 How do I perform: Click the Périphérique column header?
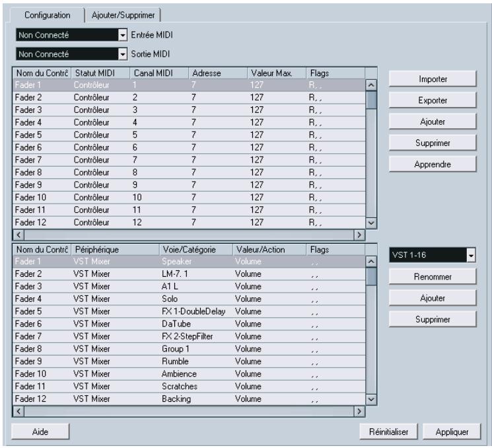(x=115, y=250)
